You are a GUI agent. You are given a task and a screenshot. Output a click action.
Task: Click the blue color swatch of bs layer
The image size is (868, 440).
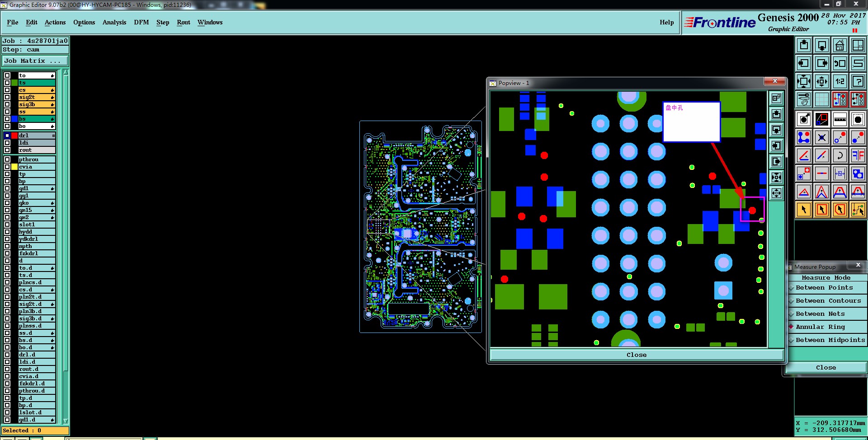(14, 119)
